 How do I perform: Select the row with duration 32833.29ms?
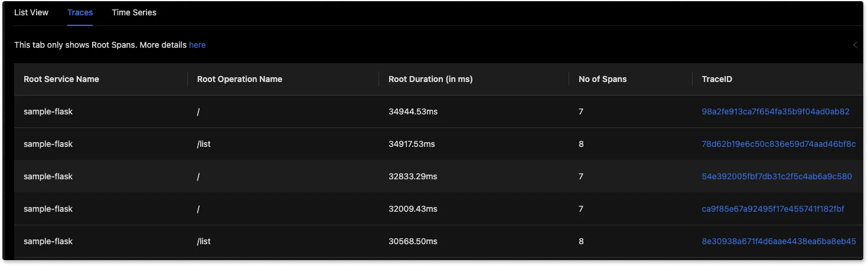click(439, 176)
